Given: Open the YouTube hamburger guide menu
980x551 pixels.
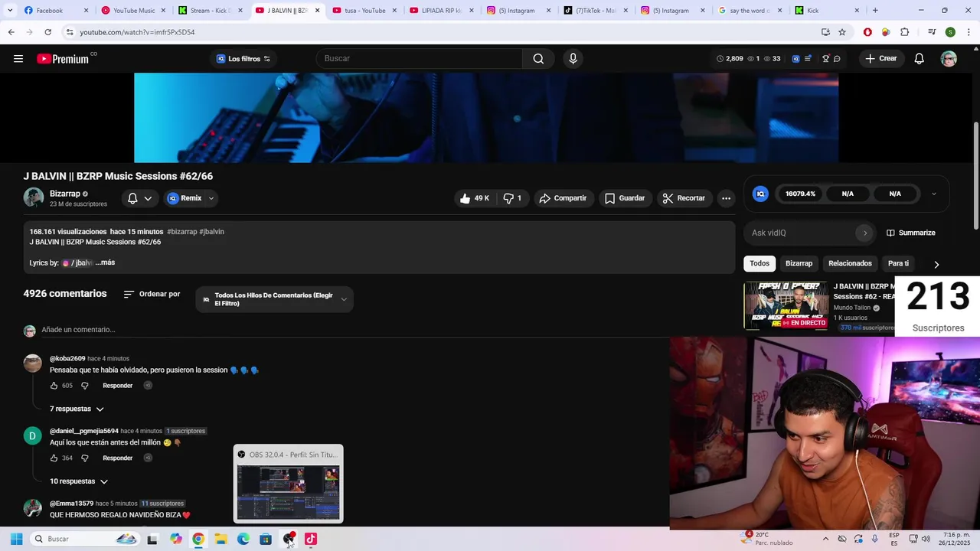Looking at the screenshot, I should (18, 59).
